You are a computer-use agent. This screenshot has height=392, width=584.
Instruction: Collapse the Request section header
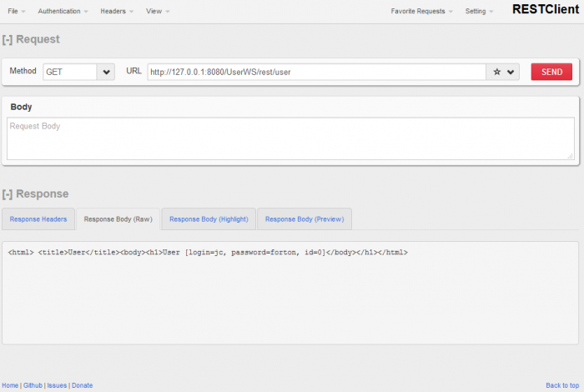point(31,39)
